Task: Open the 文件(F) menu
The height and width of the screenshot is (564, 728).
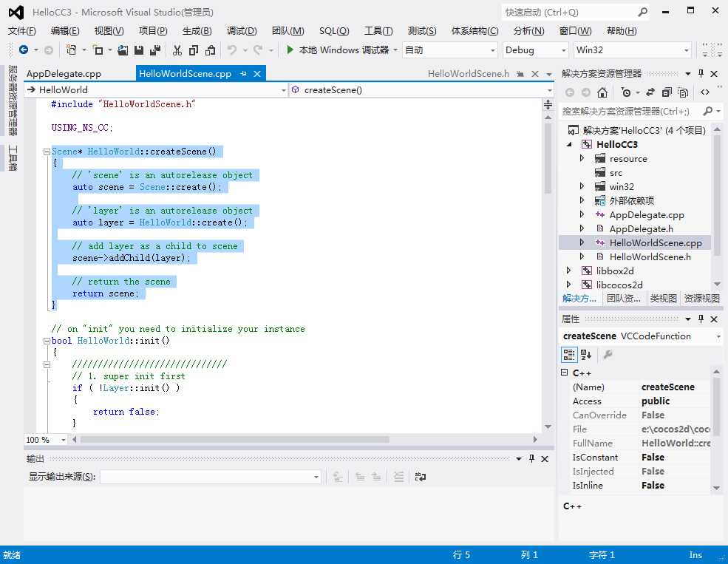Action: click(22, 30)
